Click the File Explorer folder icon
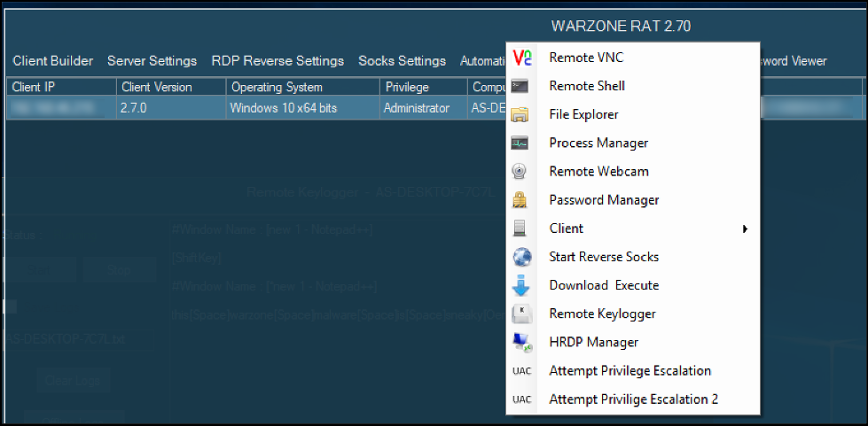Image resolution: width=868 pixels, height=426 pixels. point(521,114)
